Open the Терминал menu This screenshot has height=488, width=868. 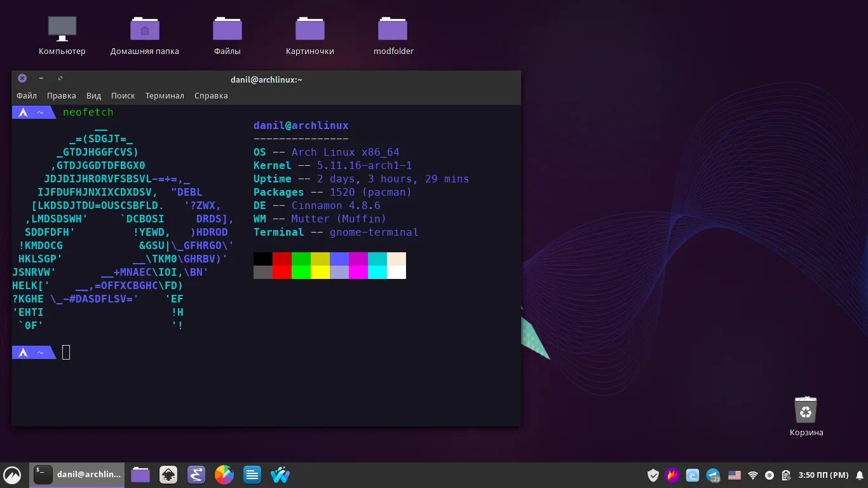coord(165,96)
